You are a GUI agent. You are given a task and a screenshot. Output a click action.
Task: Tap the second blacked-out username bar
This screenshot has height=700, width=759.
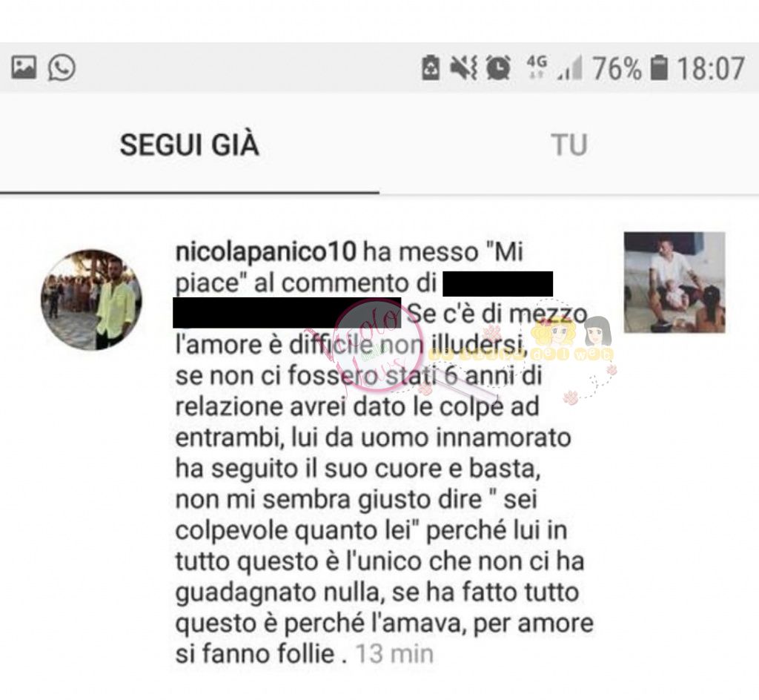pos(287,313)
